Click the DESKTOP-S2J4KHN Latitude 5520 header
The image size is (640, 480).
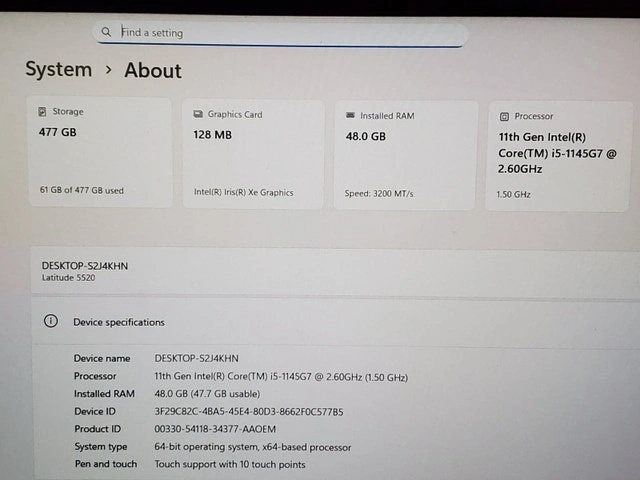85,270
